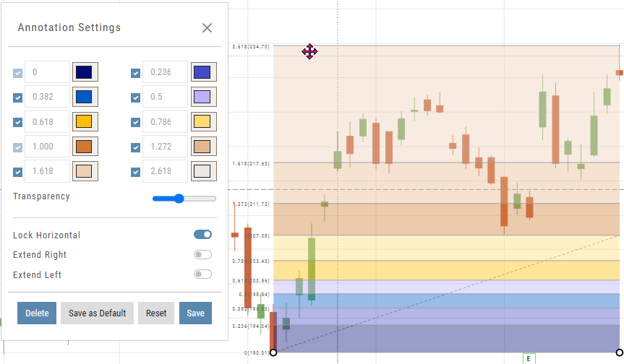Open color picker for level 2.618
Viewport: 624px width, 364px height.
[203, 171]
